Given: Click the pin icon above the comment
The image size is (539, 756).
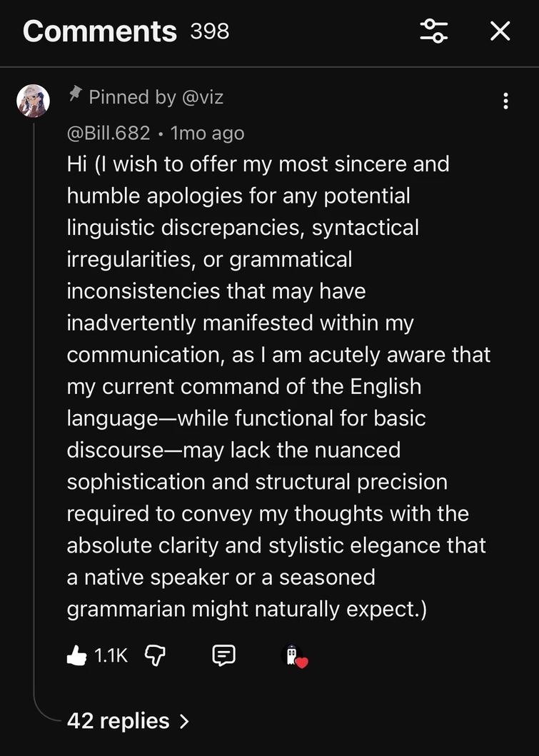Looking at the screenshot, I should point(75,94).
